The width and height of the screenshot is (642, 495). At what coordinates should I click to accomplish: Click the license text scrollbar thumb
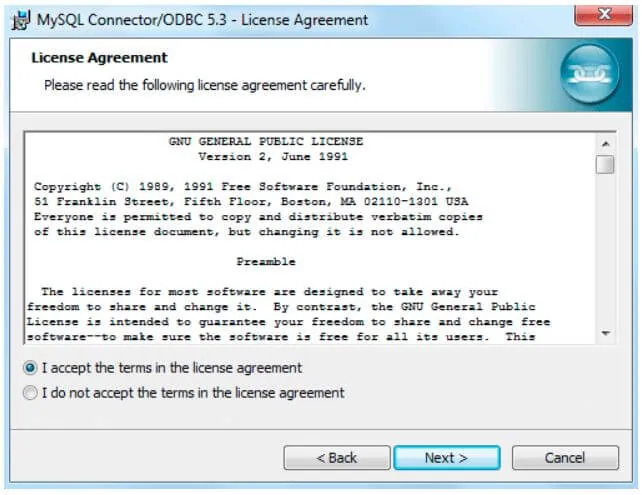(605, 165)
